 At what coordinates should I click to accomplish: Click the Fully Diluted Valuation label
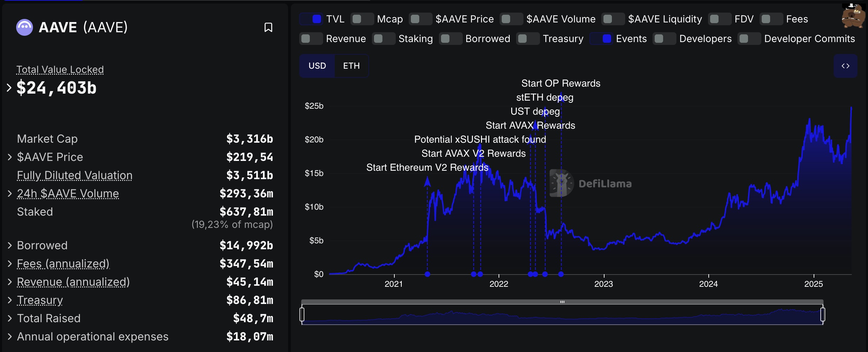75,175
